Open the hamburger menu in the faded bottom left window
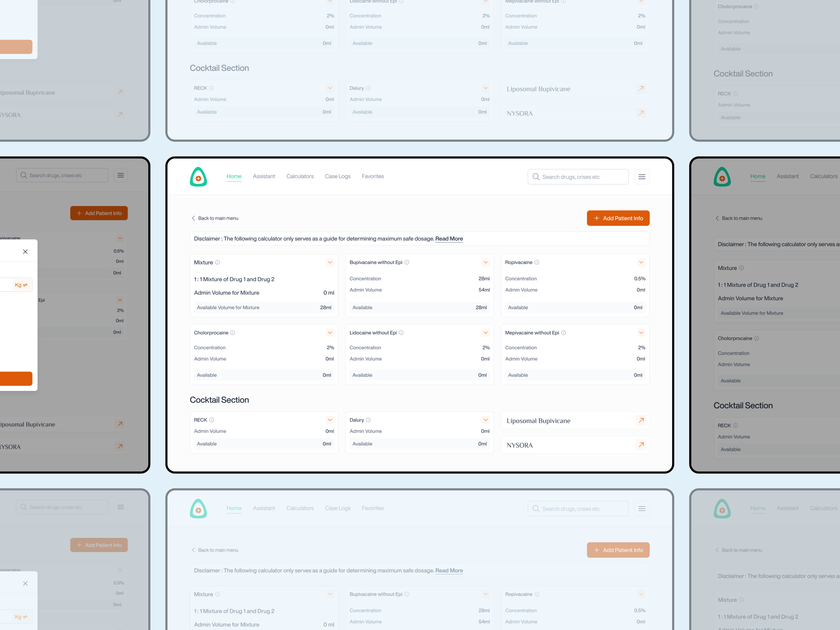The image size is (840, 630). pyautogui.click(x=120, y=507)
